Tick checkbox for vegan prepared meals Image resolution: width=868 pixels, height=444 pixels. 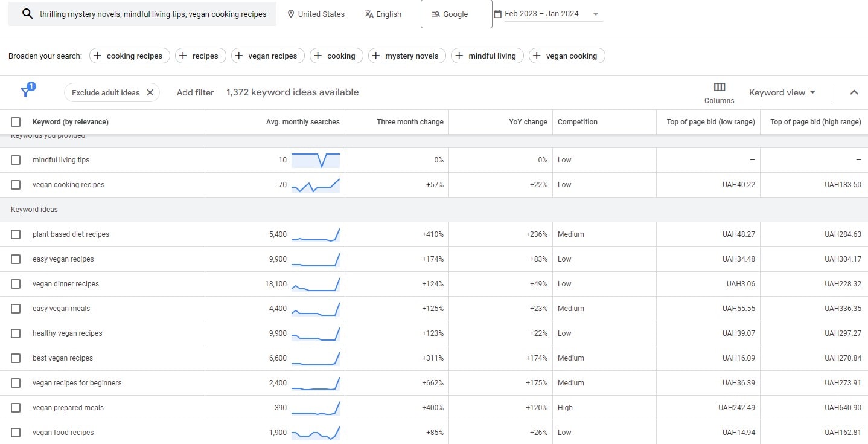[16, 408]
